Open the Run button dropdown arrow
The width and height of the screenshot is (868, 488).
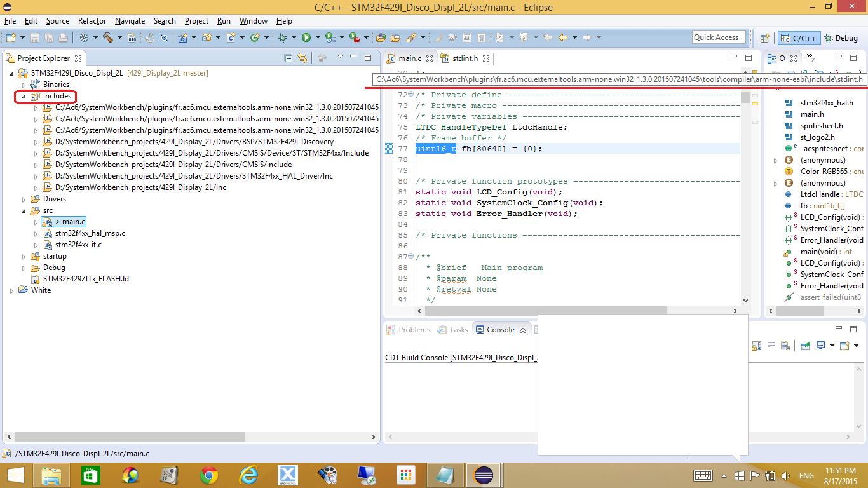point(317,38)
